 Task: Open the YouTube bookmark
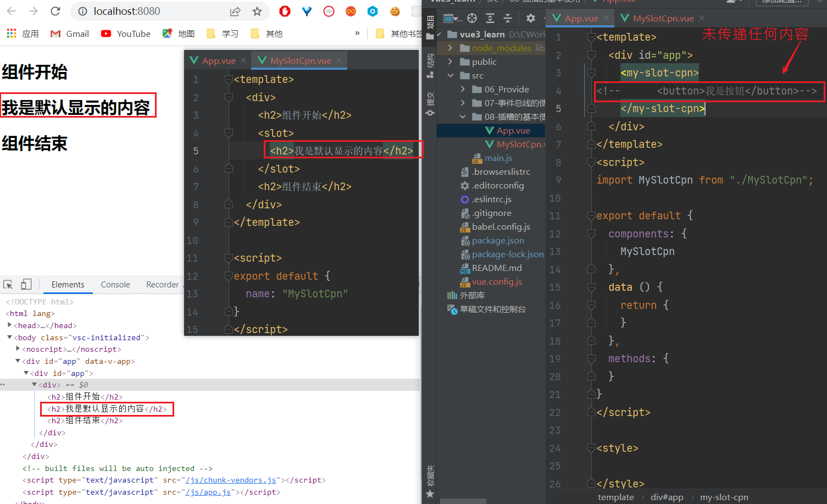tap(126, 34)
